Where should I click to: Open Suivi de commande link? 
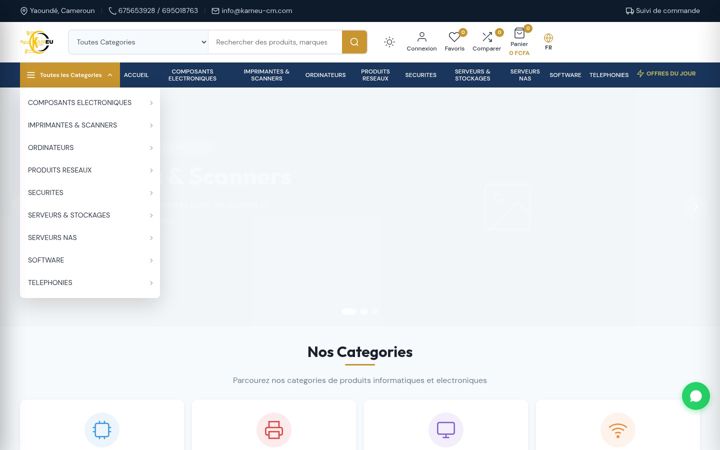pos(663,11)
